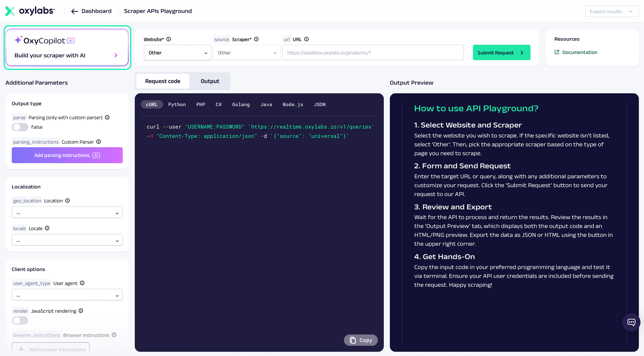Click the 'How to use API Playground?' heading
644x356 pixels.
[x=476, y=108]
